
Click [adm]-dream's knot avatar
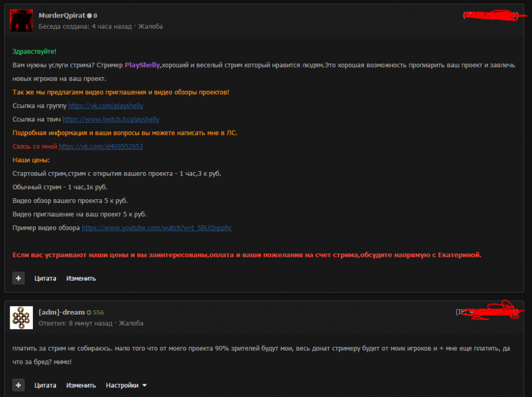21,317
